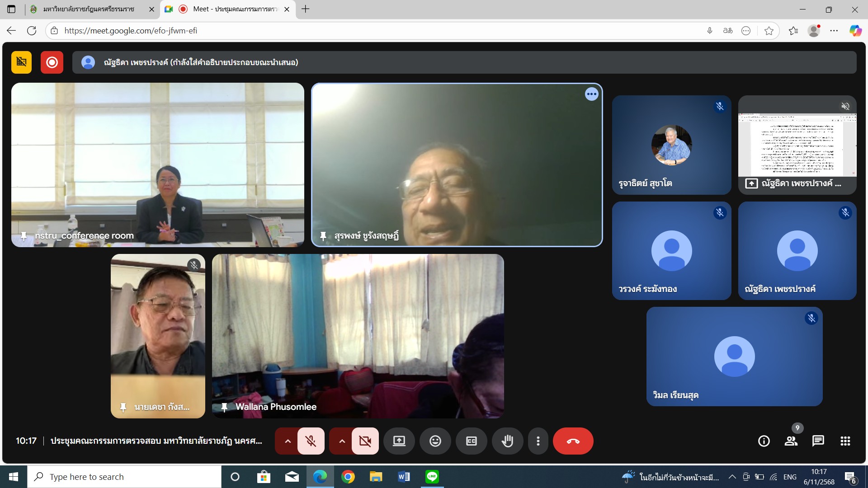This screenshot has width=868, height=488.
Task: Open LINE app from taskbar
Action: click(432, 477)
